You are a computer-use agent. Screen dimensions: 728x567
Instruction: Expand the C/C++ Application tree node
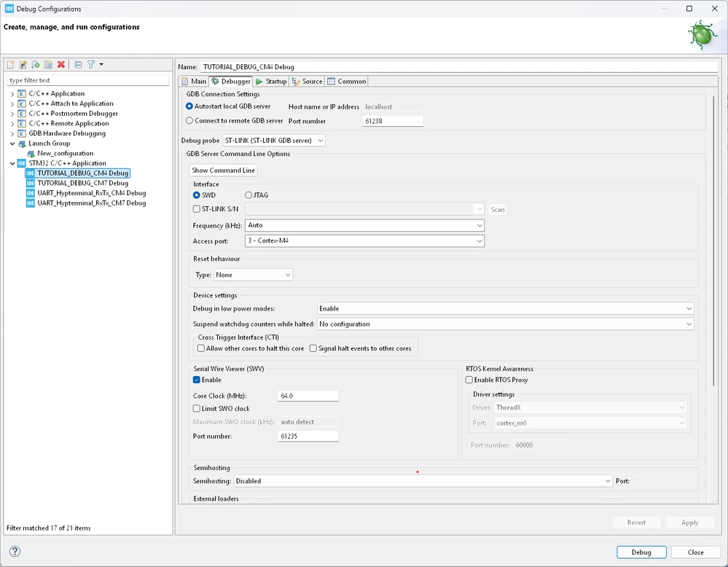(x=12, y=94)
